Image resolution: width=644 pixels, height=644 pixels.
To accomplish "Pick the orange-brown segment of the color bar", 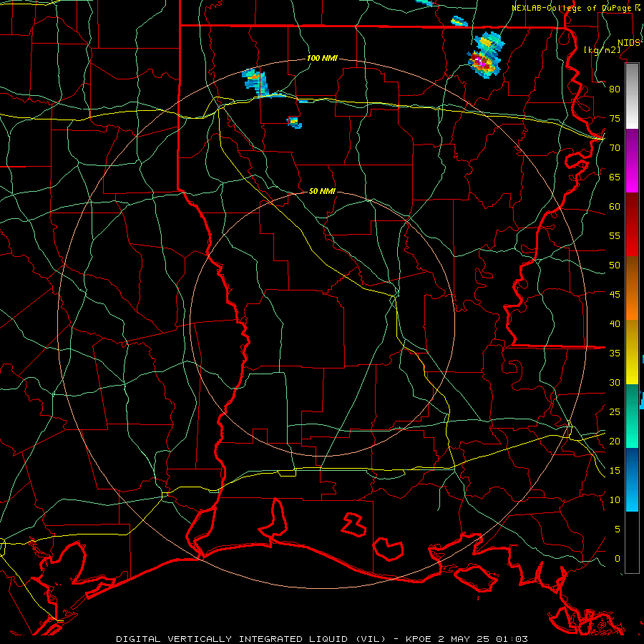I will click(632, 288).
